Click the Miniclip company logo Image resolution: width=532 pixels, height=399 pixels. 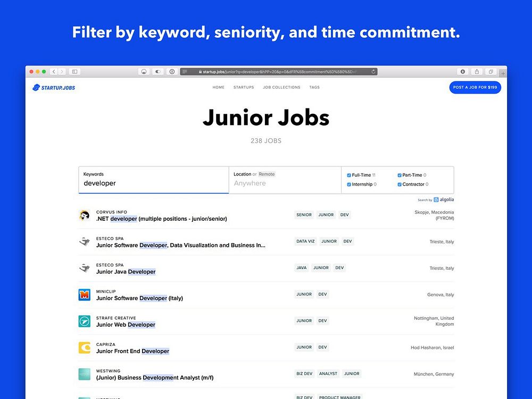[84, 295]
